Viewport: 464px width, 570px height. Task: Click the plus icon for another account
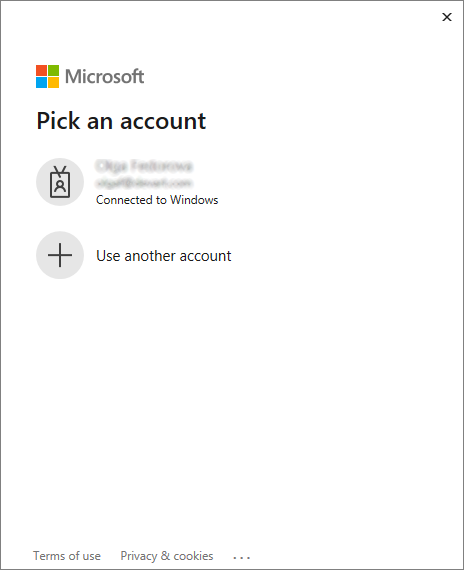[60, 255]
